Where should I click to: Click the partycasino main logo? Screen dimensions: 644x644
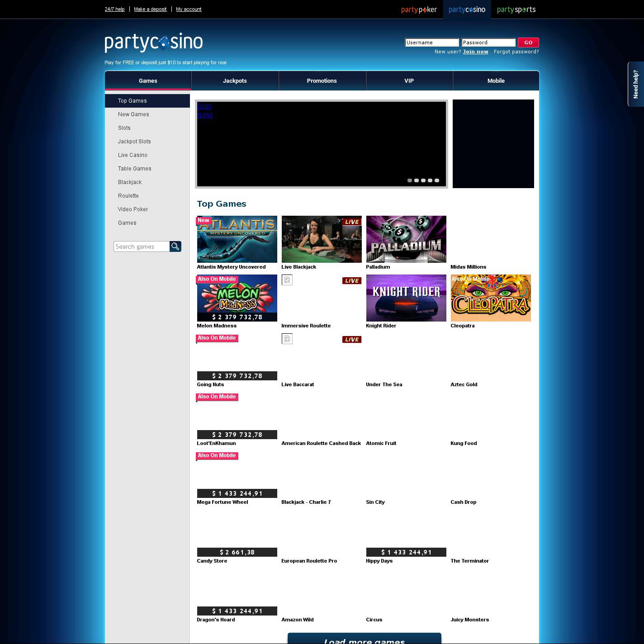[x=154, y=43]
